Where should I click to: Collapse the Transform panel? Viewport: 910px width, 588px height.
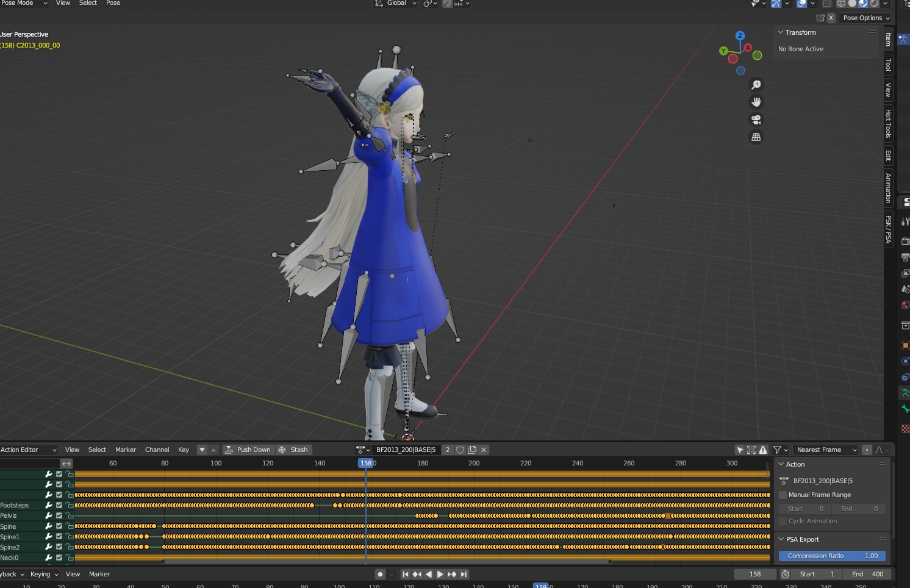781,32
